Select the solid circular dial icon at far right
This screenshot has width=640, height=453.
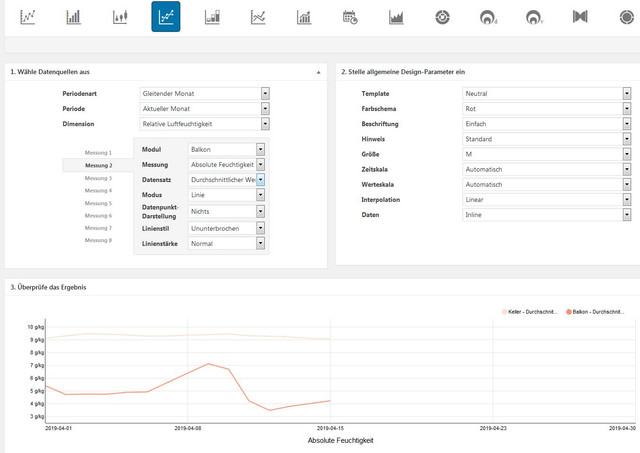(627, 17)
